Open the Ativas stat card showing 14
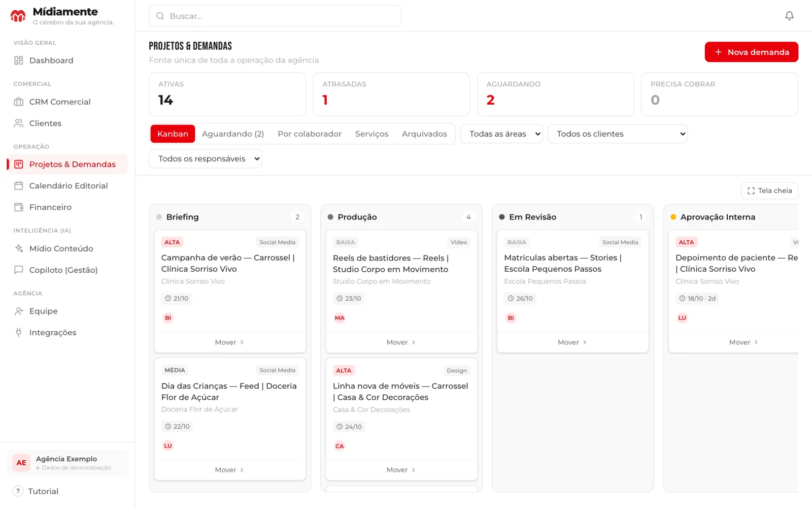This screenshot has height=508, width=812. [227, 94]
